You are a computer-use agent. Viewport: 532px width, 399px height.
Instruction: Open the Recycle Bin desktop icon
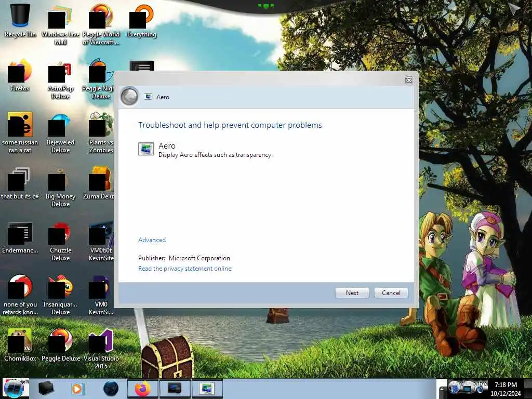click(20, 20)
